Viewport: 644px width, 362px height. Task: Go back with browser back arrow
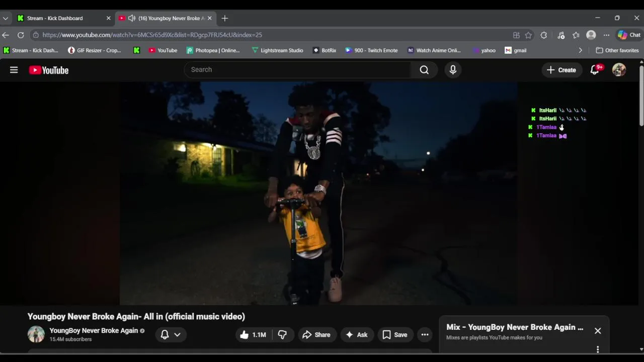pyautogui.click(x=6, y=35)
